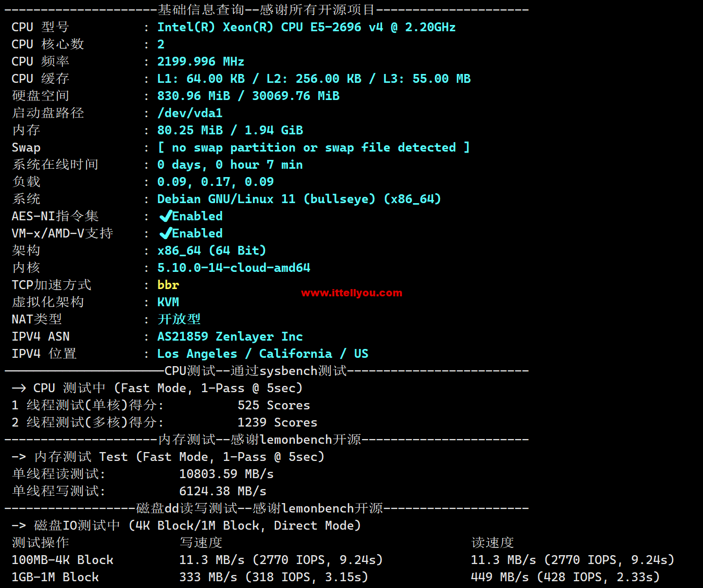The width and height of the screenshot is (703, 588).
Task: Click the 100MB-4K Block test row label
Action: [x=62, y=560]
